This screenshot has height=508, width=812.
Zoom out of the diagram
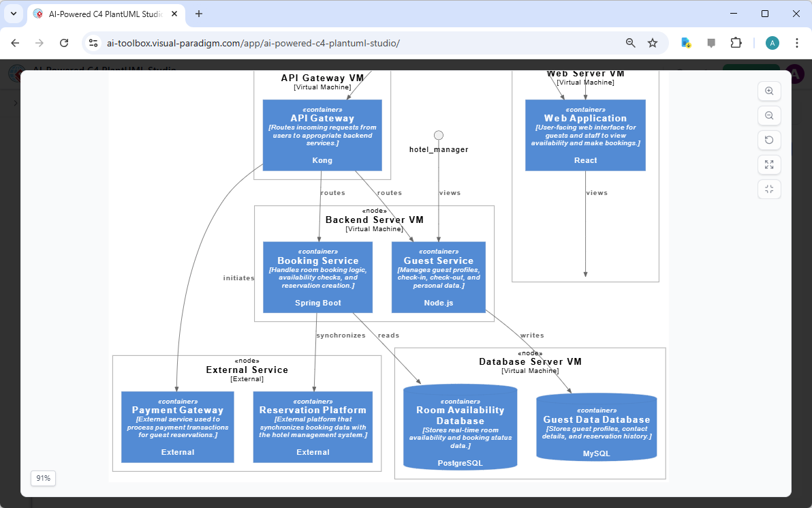tap(769, 115)
